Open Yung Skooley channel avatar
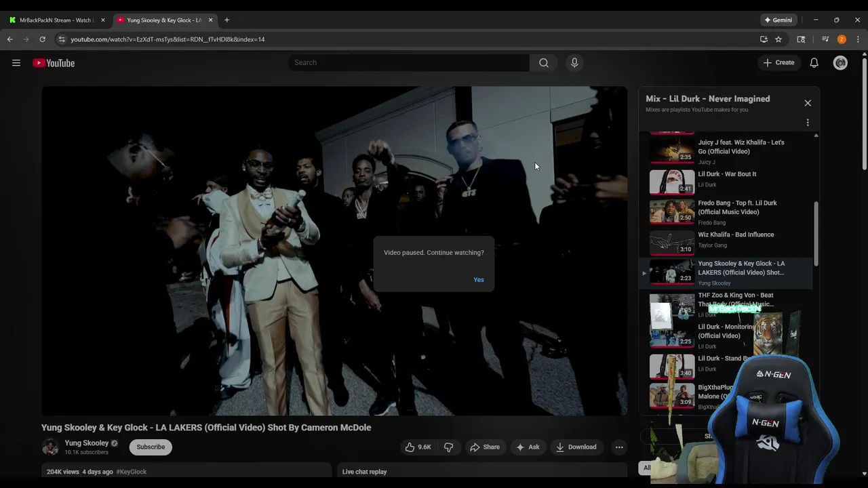This screenshot has width=868, height=488. [50, 447]
